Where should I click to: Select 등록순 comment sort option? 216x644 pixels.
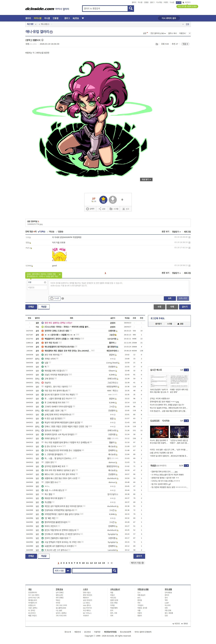tap(41, 232)
